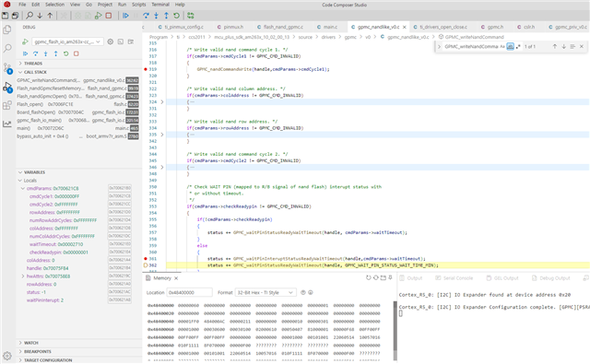The width and height of the screenshot is (590, 364).
Task: Click the memory Location input field
Action: click(190, 292)
